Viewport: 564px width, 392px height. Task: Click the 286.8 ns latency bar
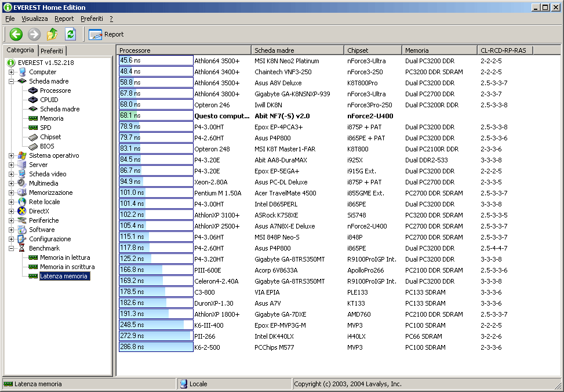[x=156, y=347]
